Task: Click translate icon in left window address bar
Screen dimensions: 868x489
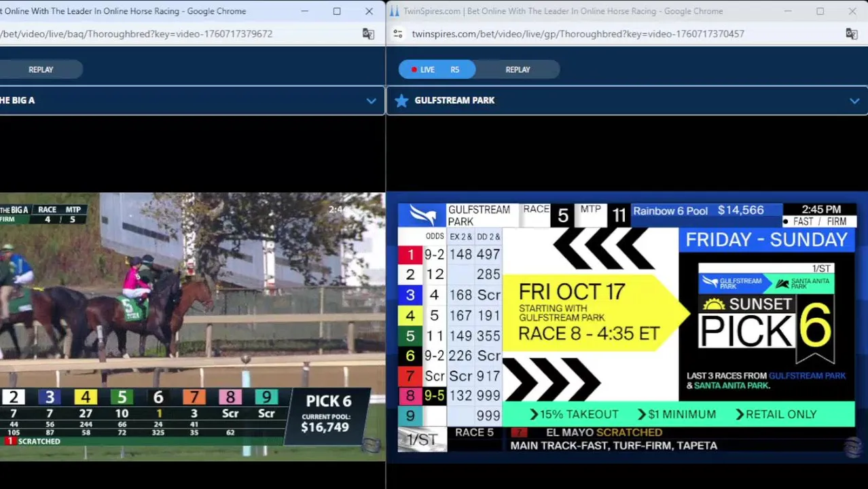Action: [368, 34]
